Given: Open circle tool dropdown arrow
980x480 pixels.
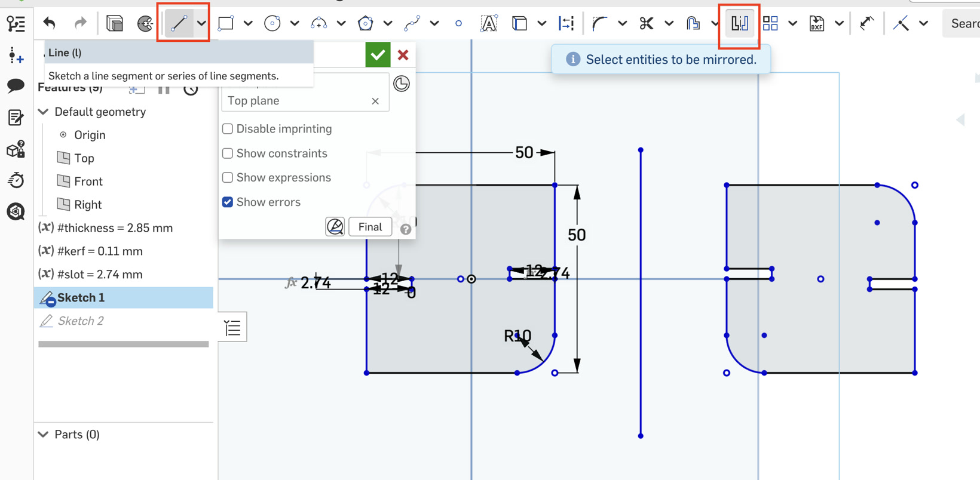Looking at the screenshot, I should point(295,24).
